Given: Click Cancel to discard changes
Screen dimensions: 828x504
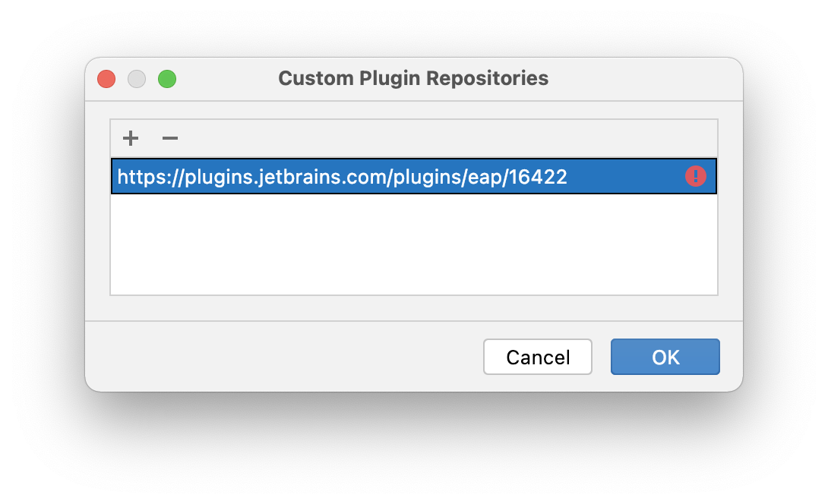Looking at the screenshot, I should pos(538,357).
